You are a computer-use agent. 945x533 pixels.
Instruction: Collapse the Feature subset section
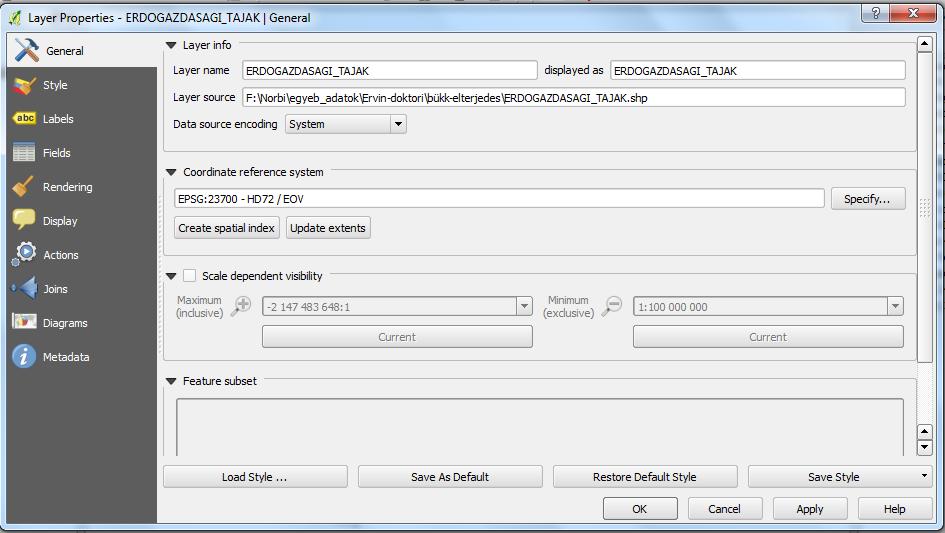click(x=171, y=381)
